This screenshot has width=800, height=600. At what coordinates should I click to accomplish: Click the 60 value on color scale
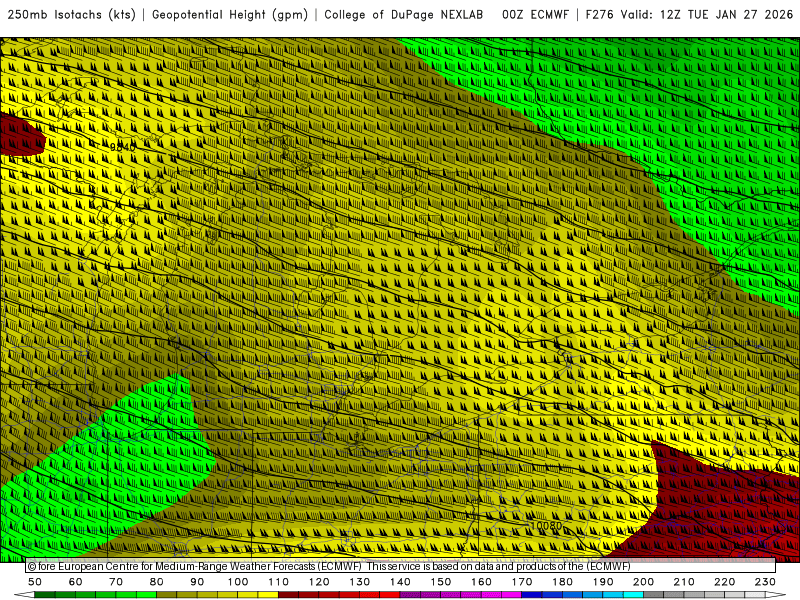click(x=76, y=582)
